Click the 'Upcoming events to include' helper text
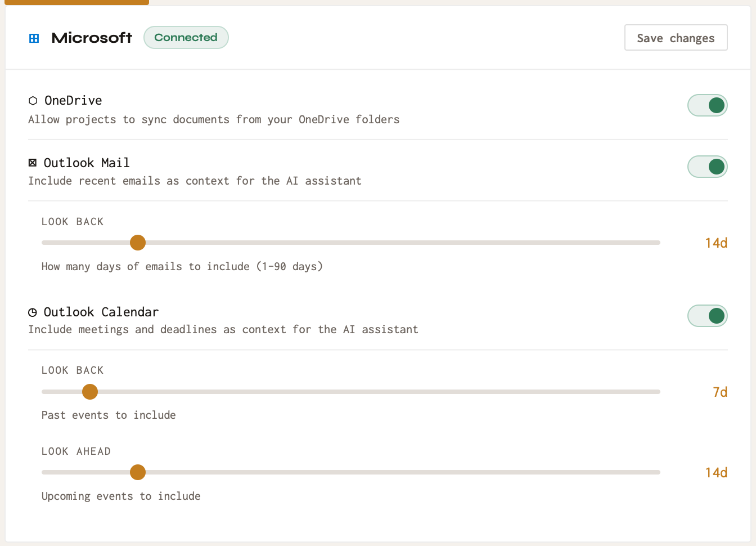Image resolution: width=756 pixels, height=546 pixels. pyautogui.click(x=121, y=496)
